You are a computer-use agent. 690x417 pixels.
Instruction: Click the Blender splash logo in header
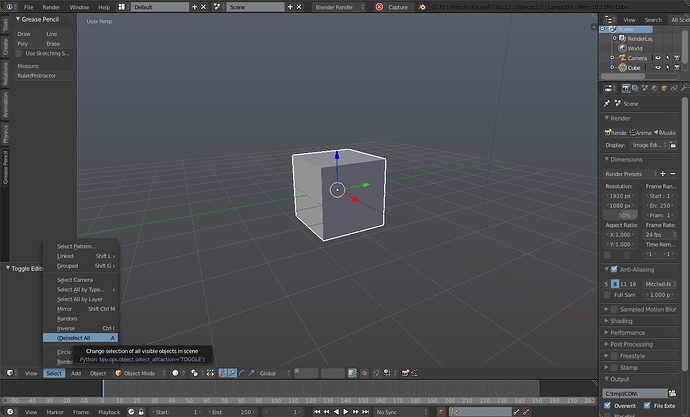click(x=422, y=7)
